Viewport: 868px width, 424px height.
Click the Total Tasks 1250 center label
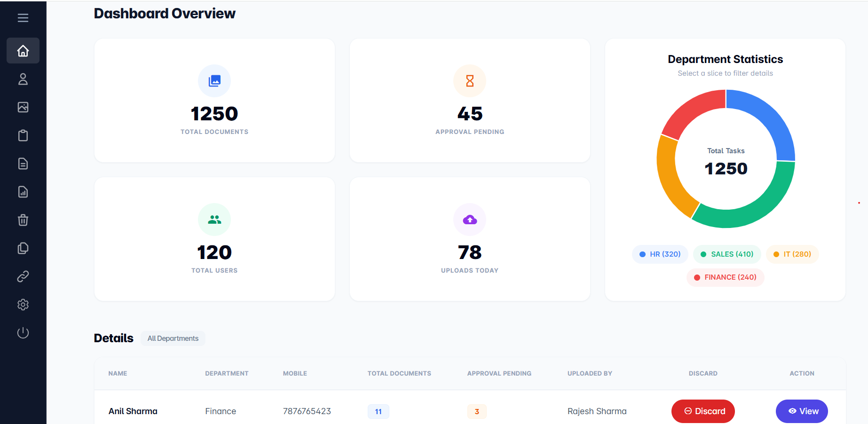point(726,162)
